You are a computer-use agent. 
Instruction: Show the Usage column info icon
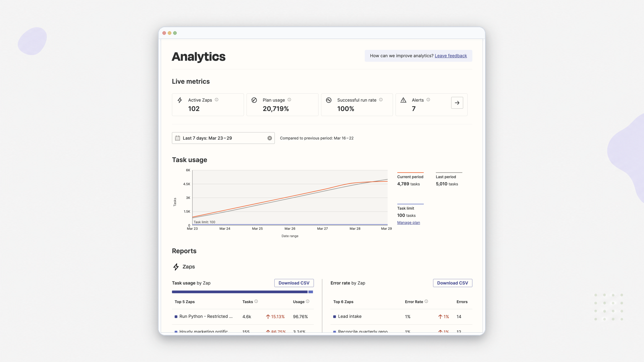308,301
